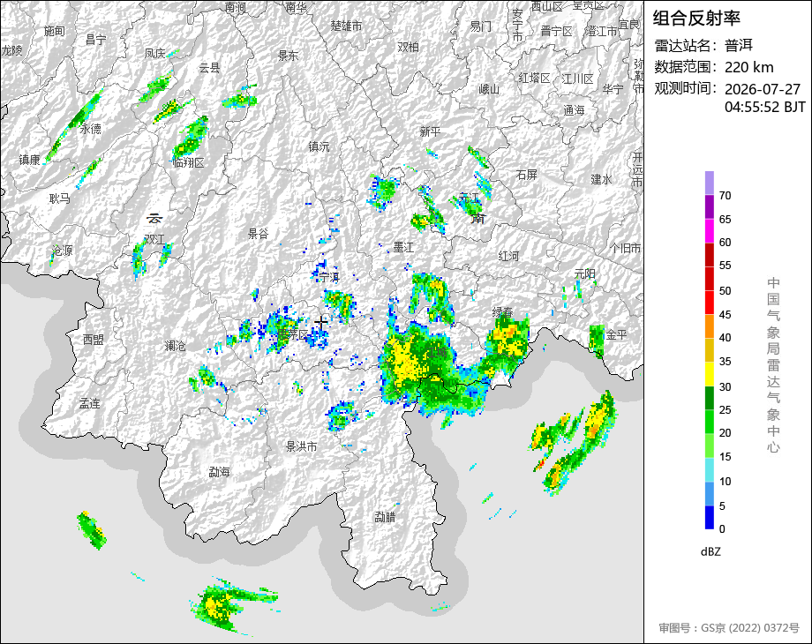Click the 勐海 county label
This screenshot has width=812, height=644.
click(x=219, y=472)
